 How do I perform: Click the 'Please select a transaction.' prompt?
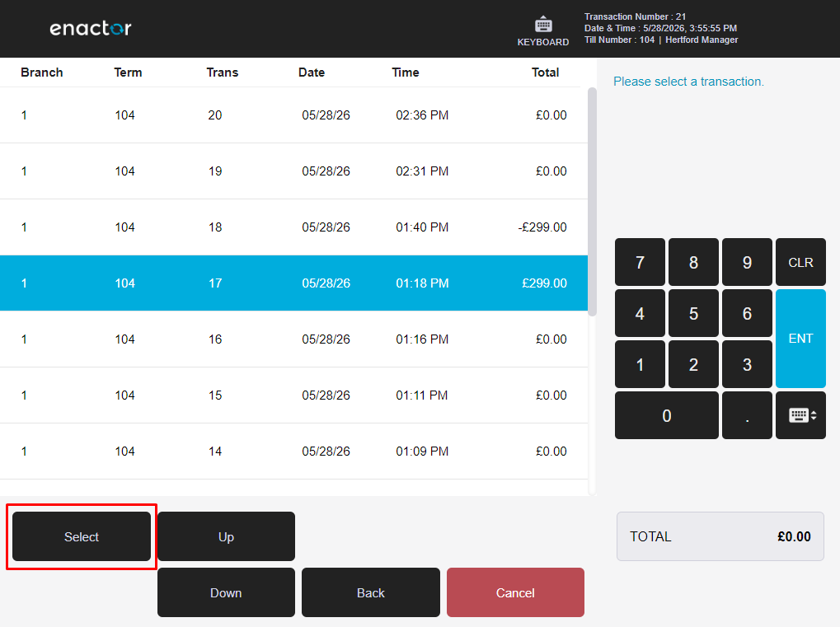(688, 82)
